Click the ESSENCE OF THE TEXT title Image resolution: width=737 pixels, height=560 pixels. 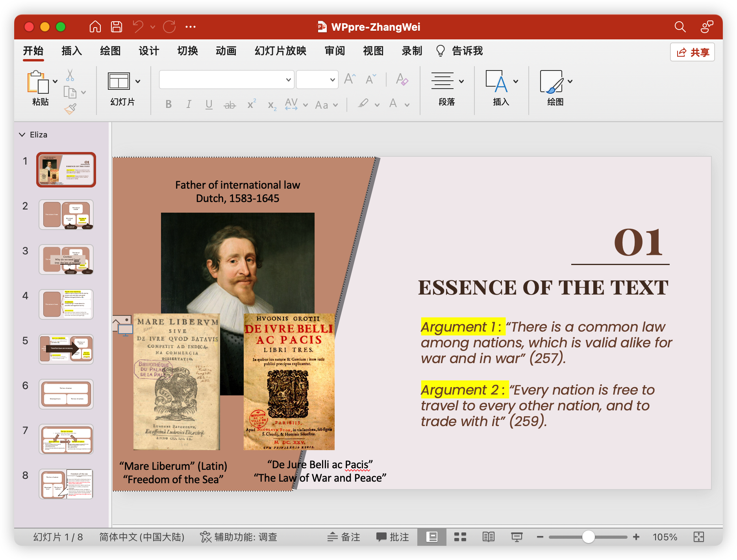[543, 287]
